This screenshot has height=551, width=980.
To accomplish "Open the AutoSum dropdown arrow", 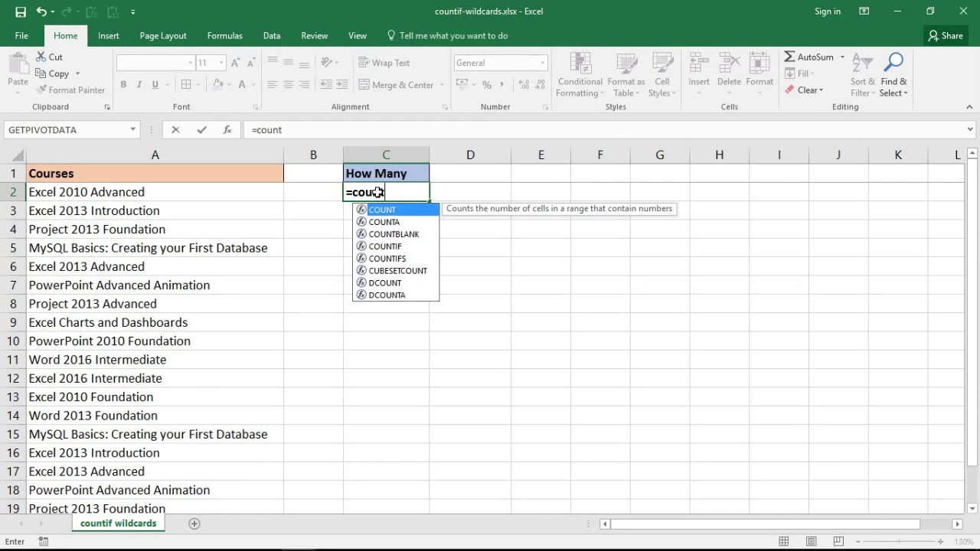I will click(842, 57).
